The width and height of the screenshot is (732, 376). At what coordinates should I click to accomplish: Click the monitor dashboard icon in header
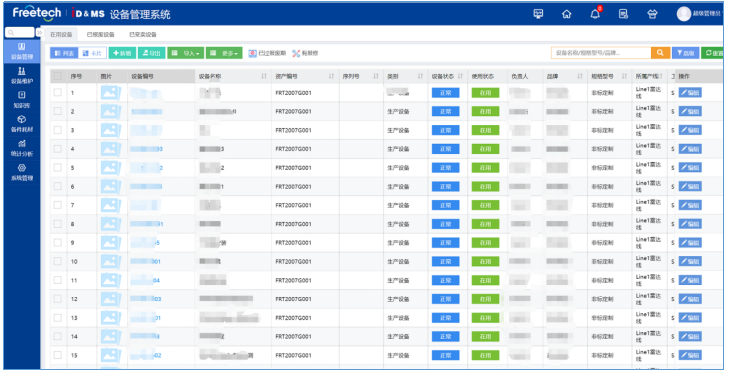(538, 14)
